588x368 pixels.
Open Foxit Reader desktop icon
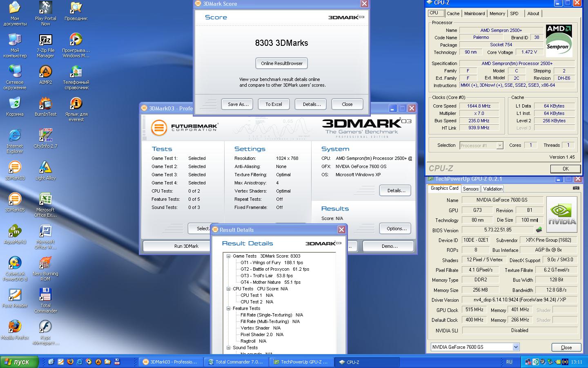[15, 298]
